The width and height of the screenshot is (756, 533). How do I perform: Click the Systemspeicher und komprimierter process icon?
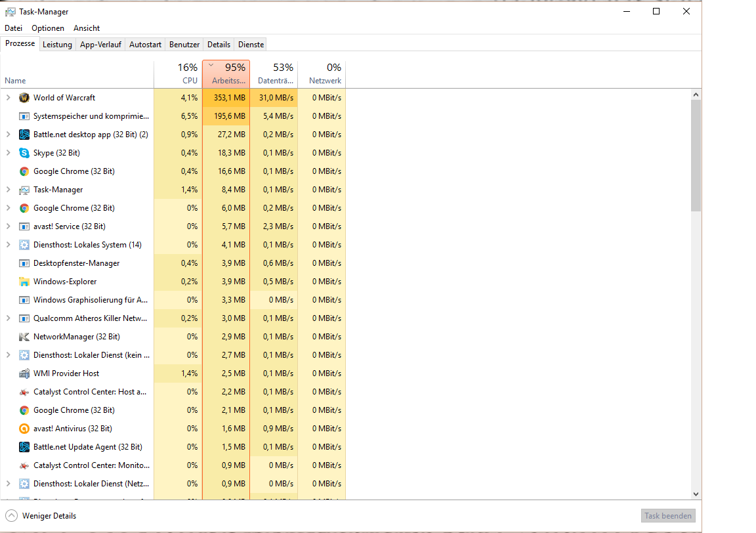[24, 116]
